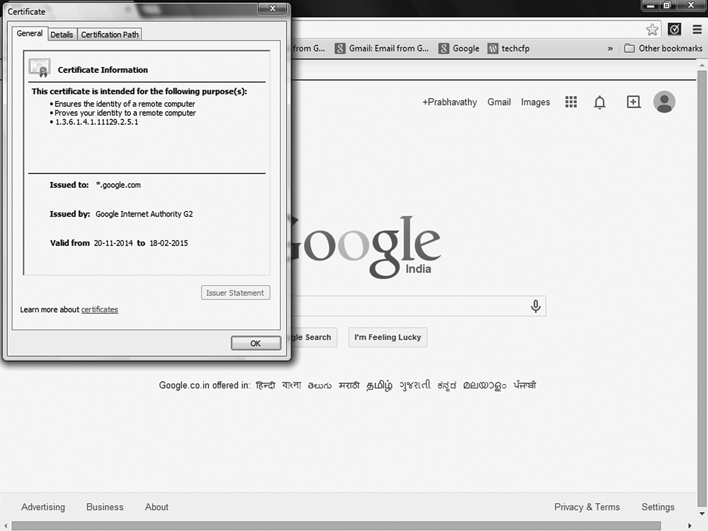Open the Settings footer link
Image resolution: width=708 pixels, height=531 pixels.
(658, 507)
